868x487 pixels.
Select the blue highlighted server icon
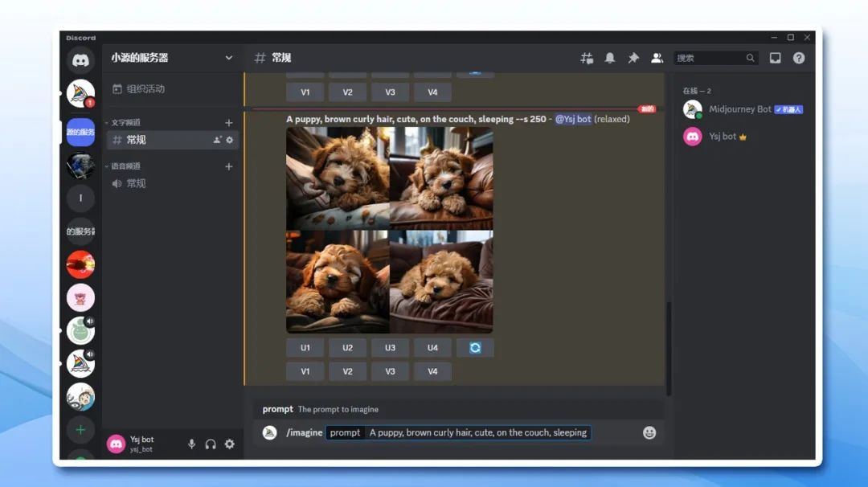click(80, 132)
